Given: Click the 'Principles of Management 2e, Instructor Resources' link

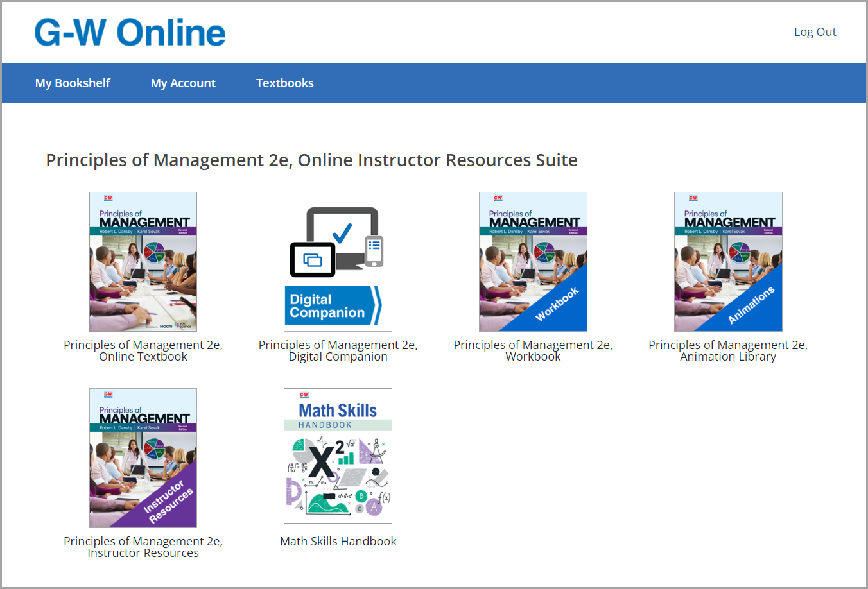Looking at the screenshot, I should coord(143,547).
